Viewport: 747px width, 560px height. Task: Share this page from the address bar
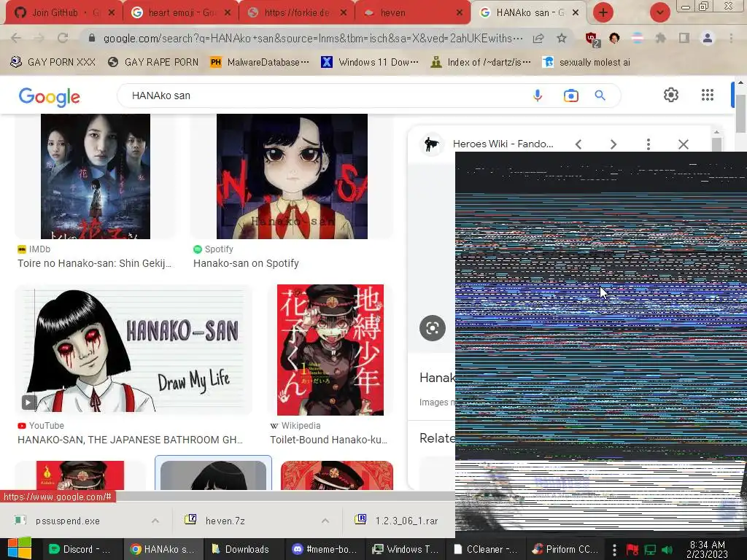tap(538, 39)
